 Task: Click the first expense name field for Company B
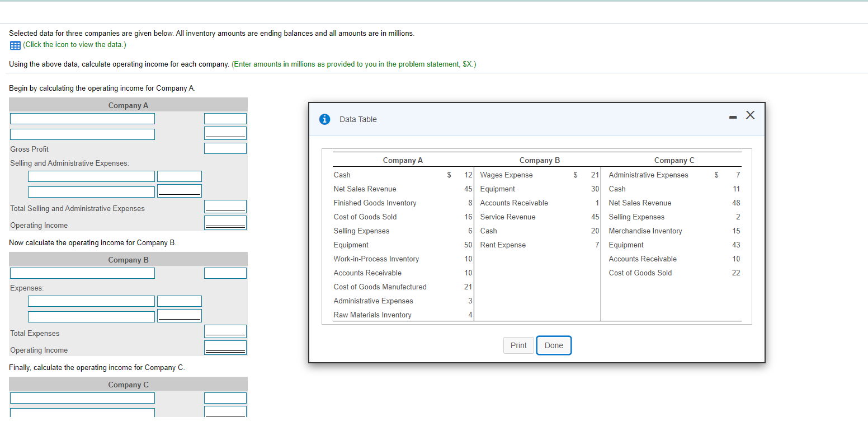click(91, 301)
